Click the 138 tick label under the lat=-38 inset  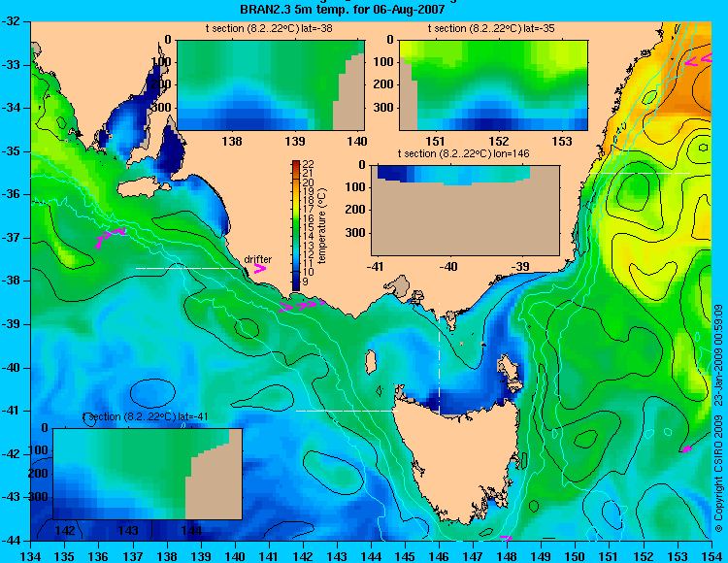[232, 141]
